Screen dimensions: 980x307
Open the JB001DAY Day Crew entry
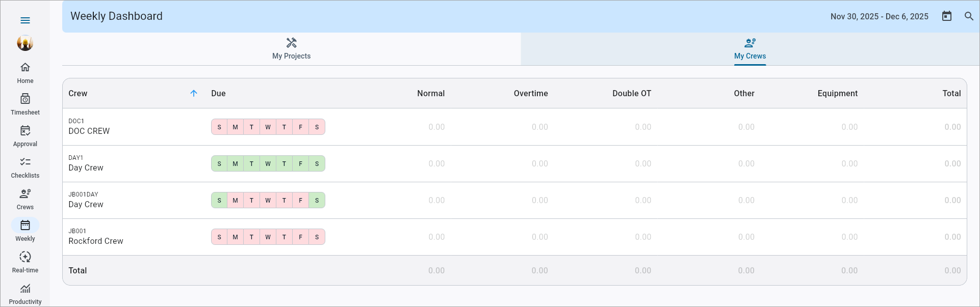pyautogui.click(x=86, y=204)
